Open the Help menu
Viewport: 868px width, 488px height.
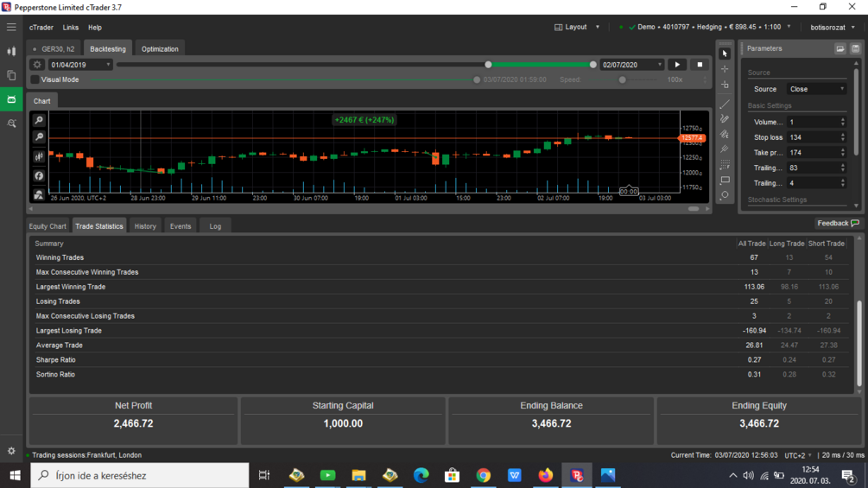[x=95, y=27]
